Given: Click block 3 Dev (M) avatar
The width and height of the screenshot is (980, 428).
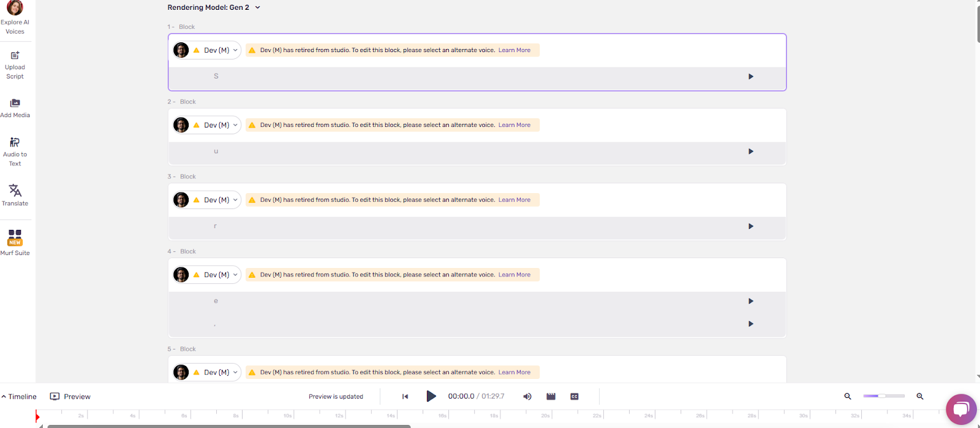Looking at the screenshot, I should (181, 200).
